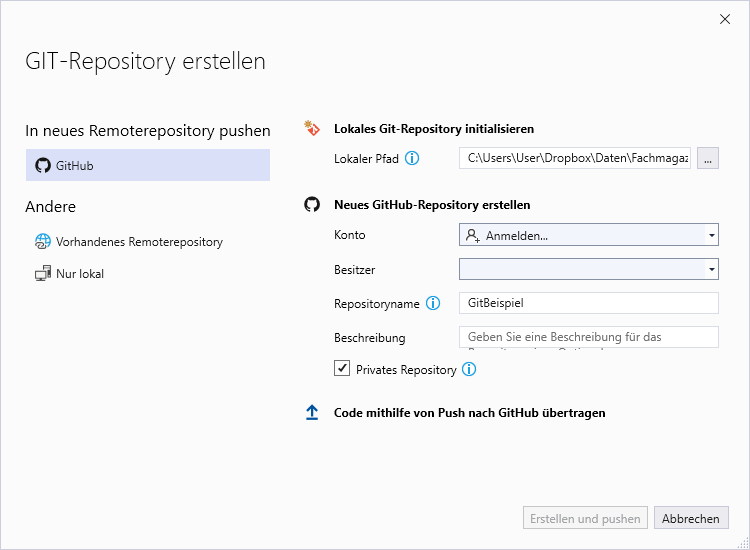Click the globe icon beside Vorhandenes Remoterepository
The image size is (750, 550).
[x=43, y=242]
